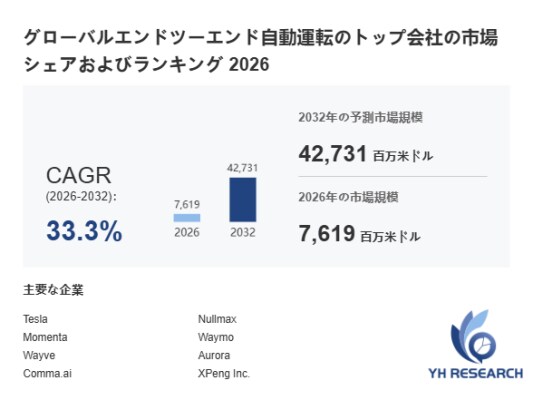Click the Comma.ai company name

(x=48, y=373)
